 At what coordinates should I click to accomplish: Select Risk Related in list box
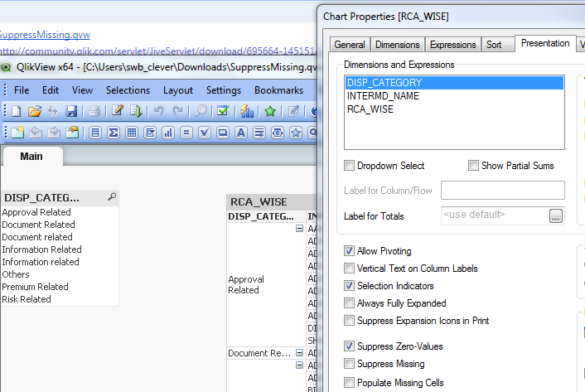tap(60, 299)
